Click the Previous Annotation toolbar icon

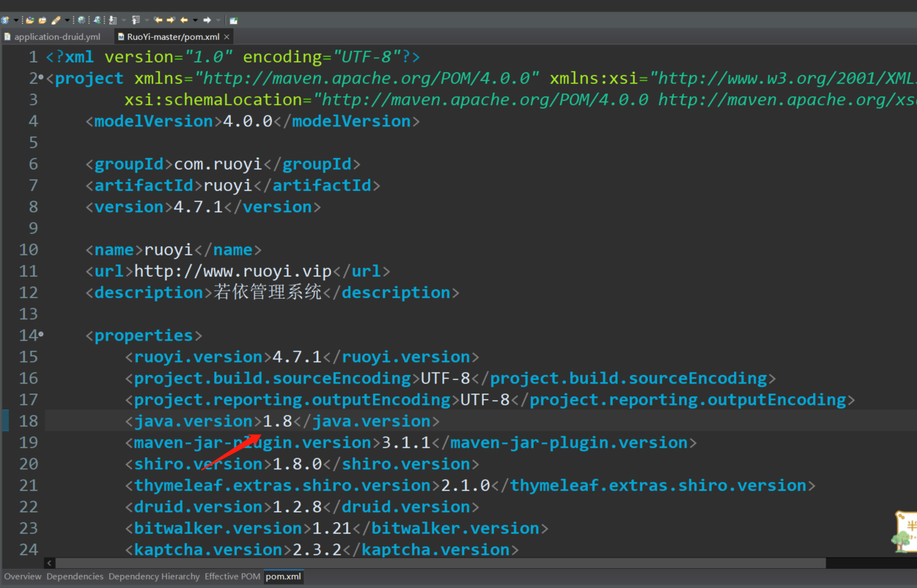(x=135, y=21)
